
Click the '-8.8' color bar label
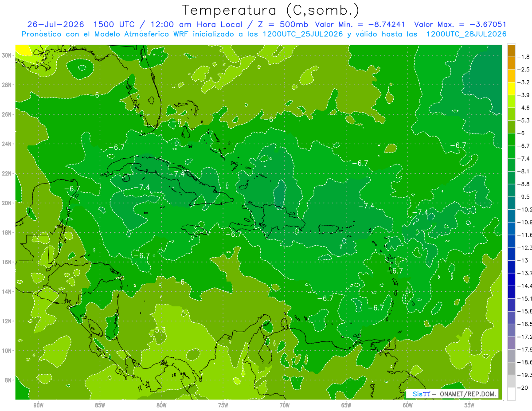[x=524, y=184]
